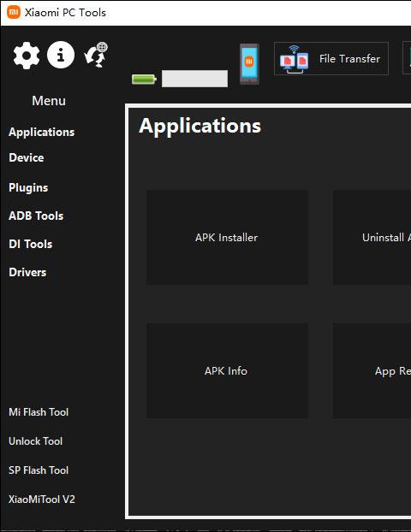The width and height of the screenshot is (411, 532).
Task: Open the Uninstall tile
Action: click(372, 238)
